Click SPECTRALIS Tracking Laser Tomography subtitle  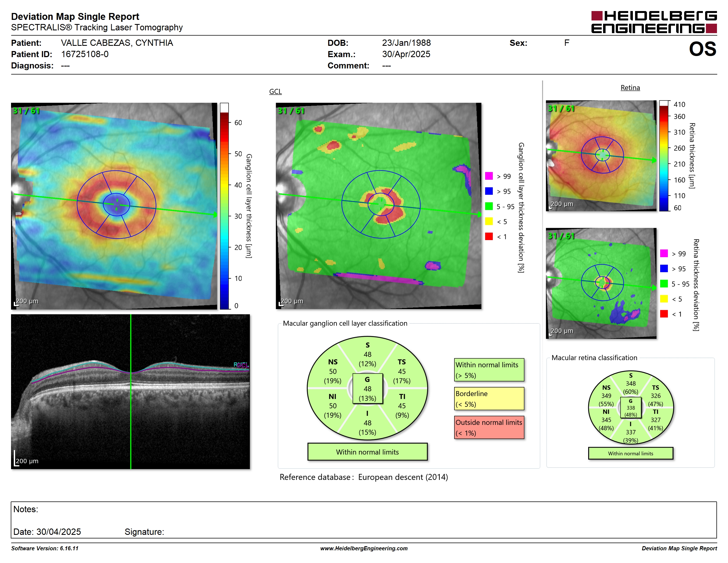tap(97, 27)
